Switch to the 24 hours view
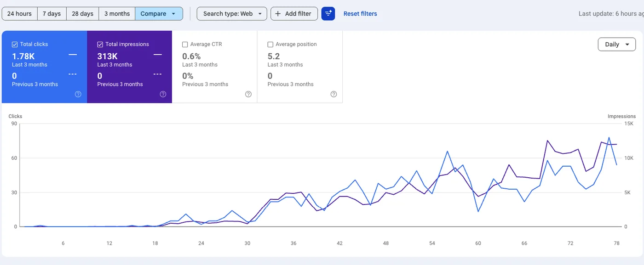 tap(19, 13)
